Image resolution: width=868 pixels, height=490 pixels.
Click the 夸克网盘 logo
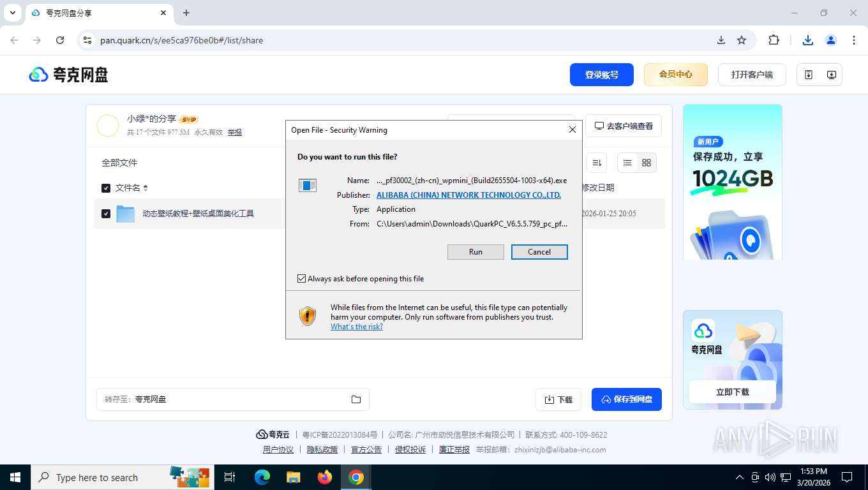[69, 75]
